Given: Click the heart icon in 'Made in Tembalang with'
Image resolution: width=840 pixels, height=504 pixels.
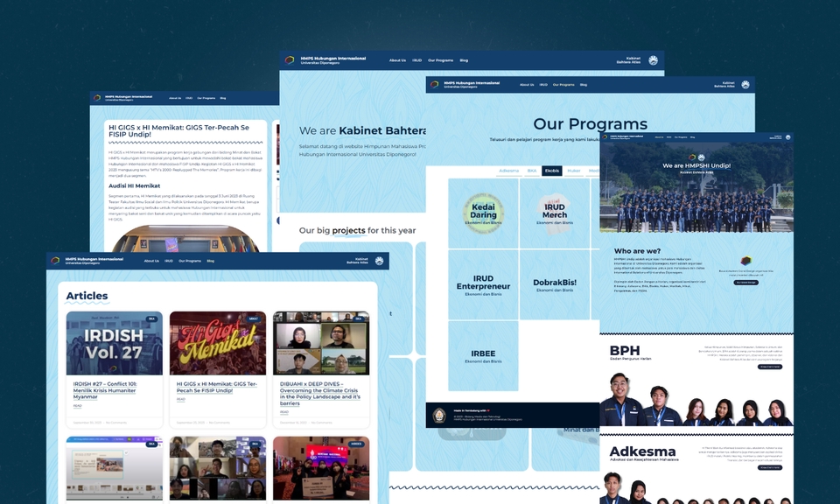Looking at the screenshot, I should [x=488, y=410].
